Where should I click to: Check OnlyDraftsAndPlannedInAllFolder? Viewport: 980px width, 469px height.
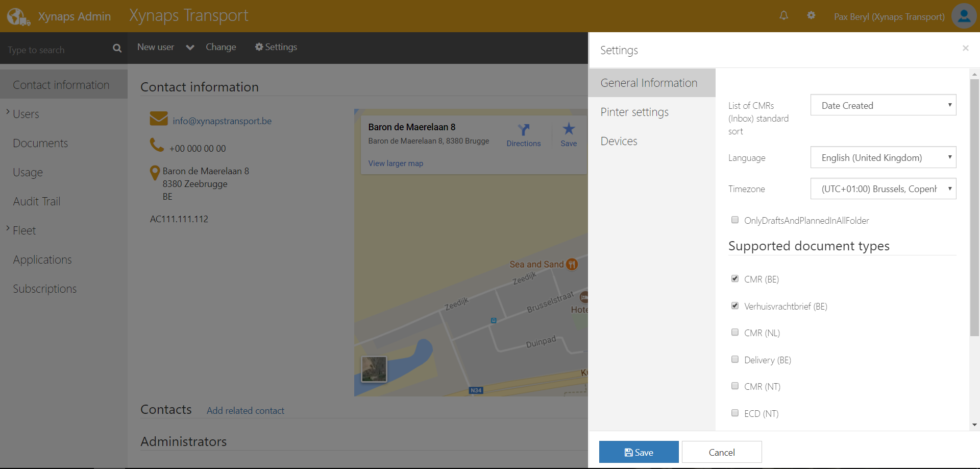735,220
